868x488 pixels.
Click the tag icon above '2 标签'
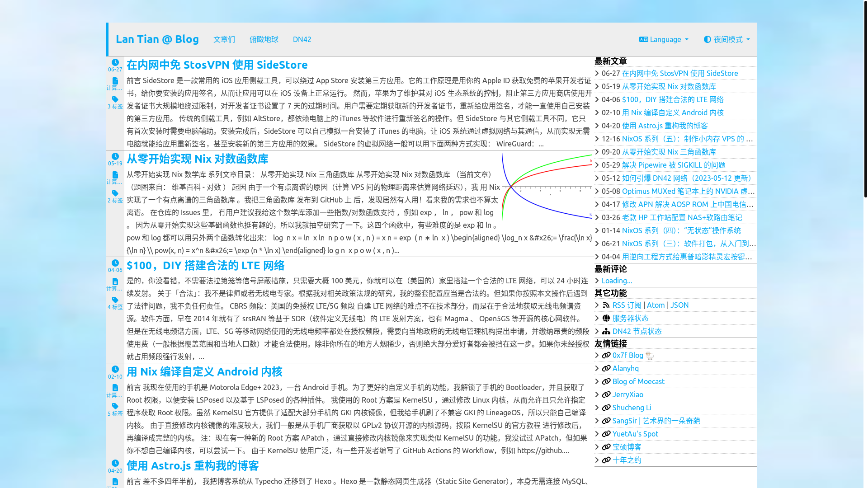(115, 193)
